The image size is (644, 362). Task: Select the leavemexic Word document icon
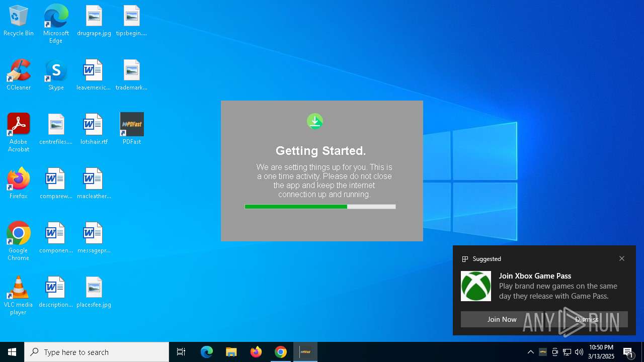pos(94,75)
